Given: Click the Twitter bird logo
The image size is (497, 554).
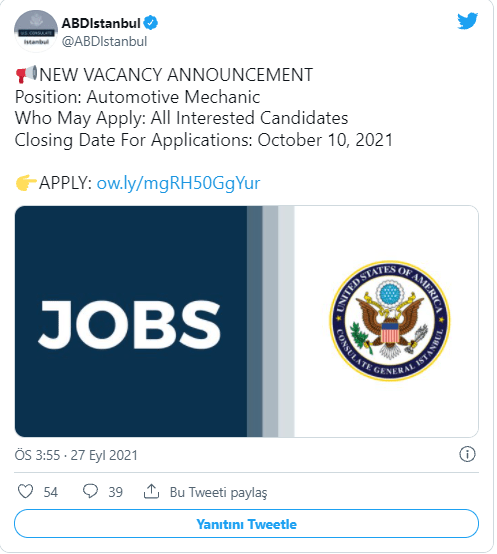Looking at the screenshot, I should coord(467,21).
